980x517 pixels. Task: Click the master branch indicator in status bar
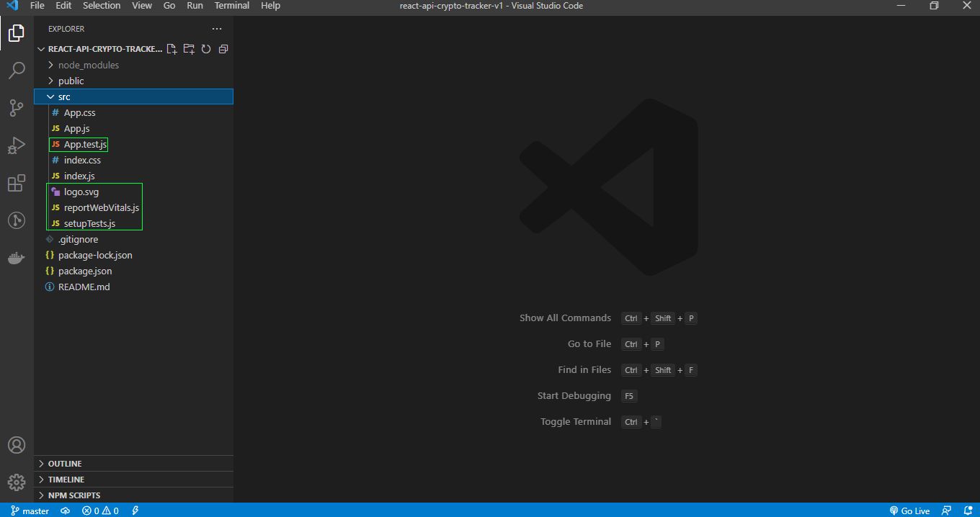[x=30, y=511]
